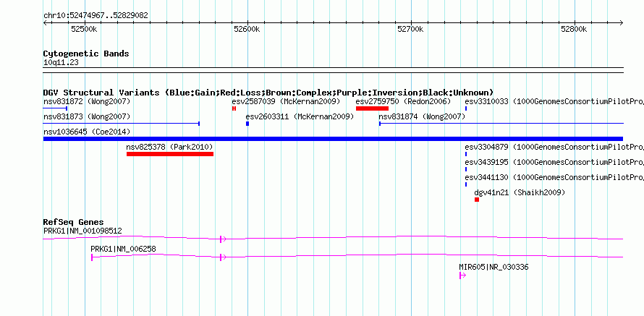644x316 pixels.
Task: Select the esv3441130 blue tick marker
Action: click(x=466, y=184)
